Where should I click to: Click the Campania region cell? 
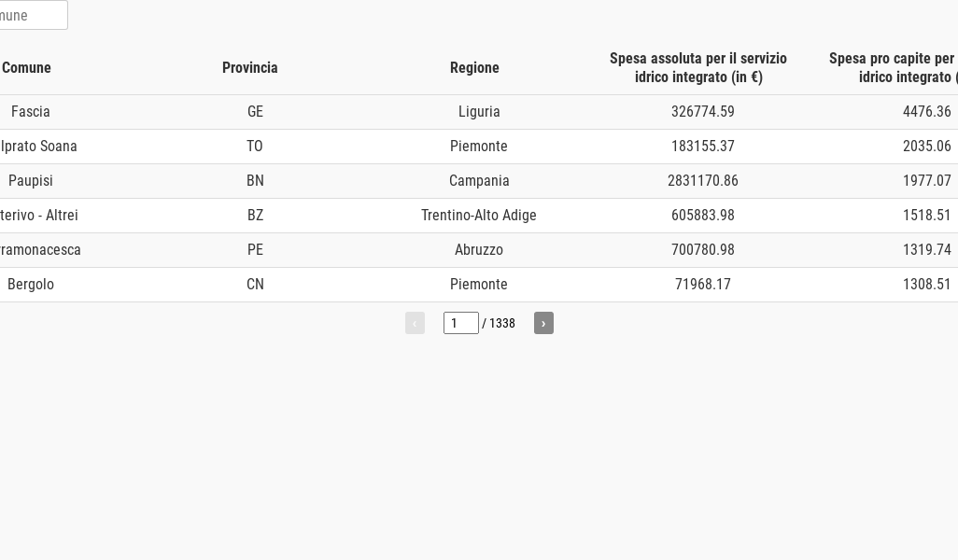479,181
